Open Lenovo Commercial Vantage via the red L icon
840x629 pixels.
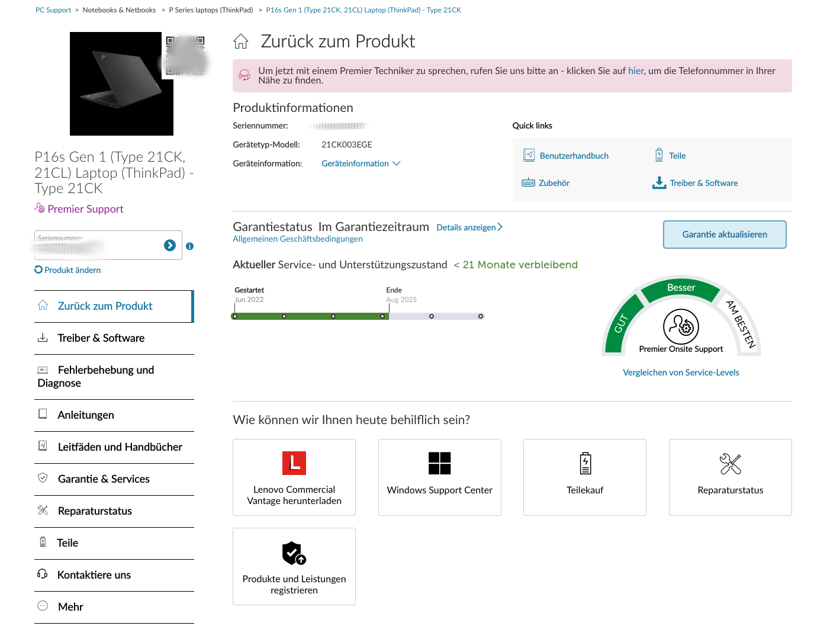click(x=294, y=463)
